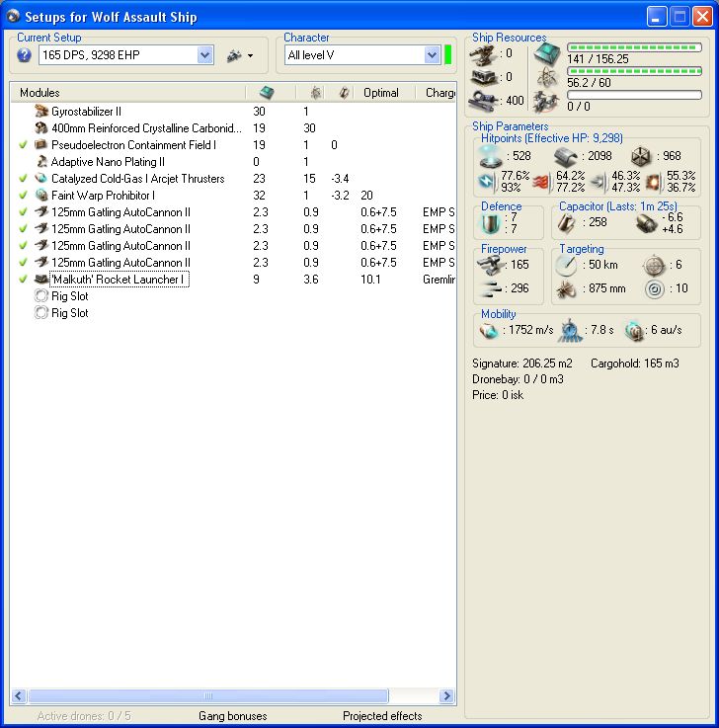The width and height of the screenshot is (719, 728).
Task: Click the Signature: 206.25 m2 text
Action: click(x=521, y=364)
